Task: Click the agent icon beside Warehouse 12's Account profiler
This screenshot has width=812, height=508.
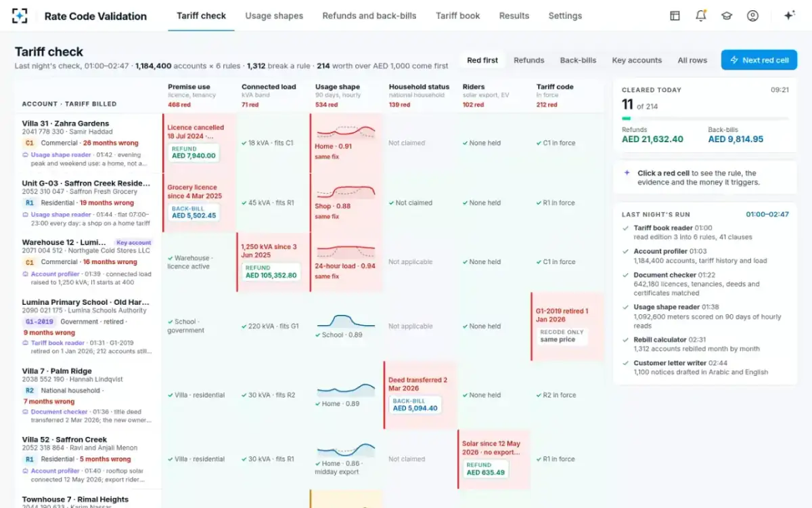Action: pos(26,274)
